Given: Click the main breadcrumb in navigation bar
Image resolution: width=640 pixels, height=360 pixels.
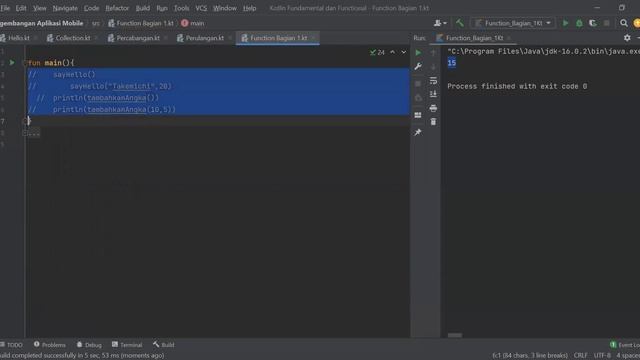Looking at the screenshot, I should (193, 23).
